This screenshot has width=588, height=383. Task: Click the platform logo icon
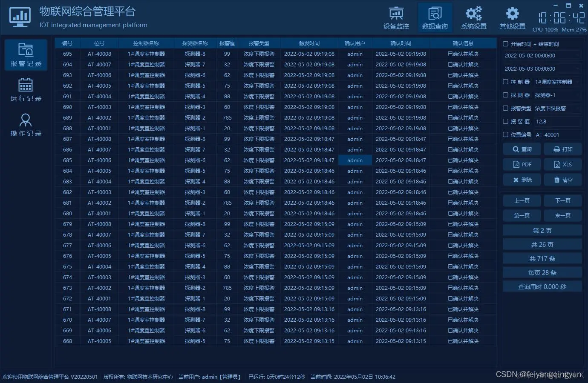pos(20,17)
